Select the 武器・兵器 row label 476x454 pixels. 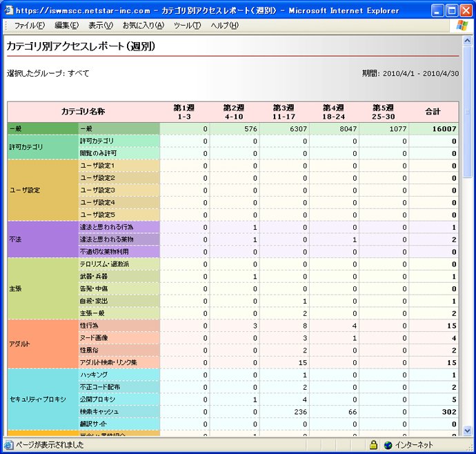(x=119, y=277)
